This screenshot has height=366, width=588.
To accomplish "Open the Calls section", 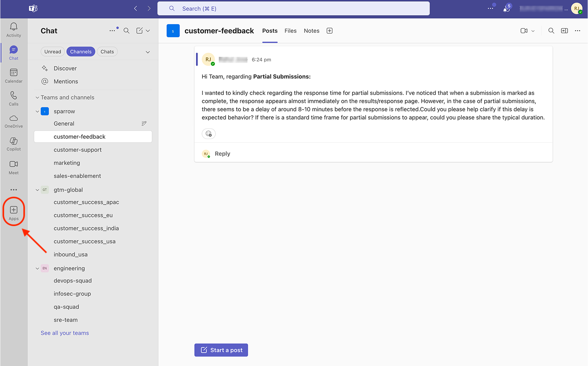I will pos(13,98).
